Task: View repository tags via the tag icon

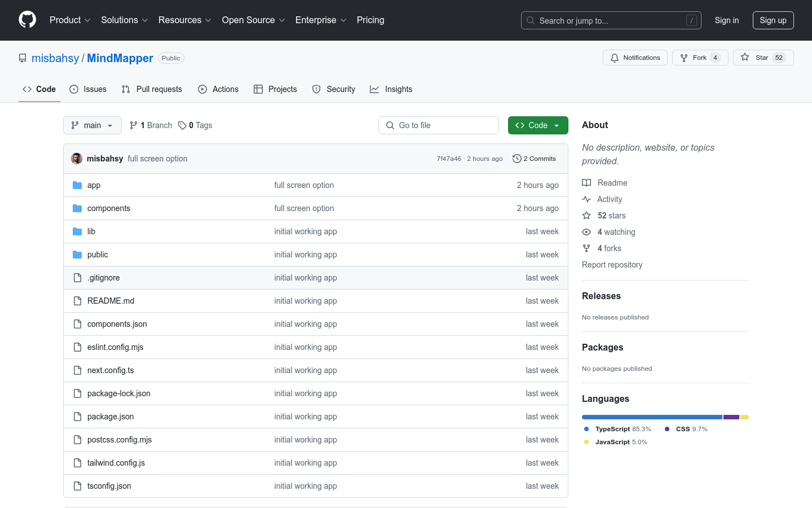Action: [x=182, y=125]
